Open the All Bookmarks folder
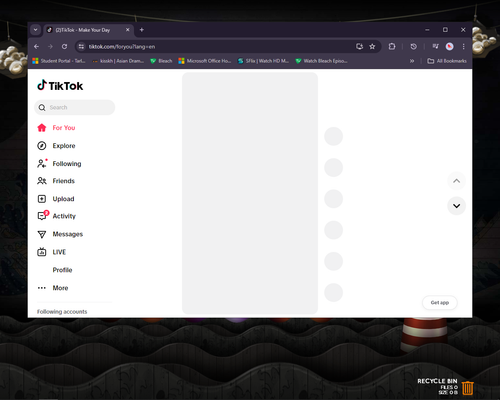Viewport: 500px width, 400px height. [447, 61]
